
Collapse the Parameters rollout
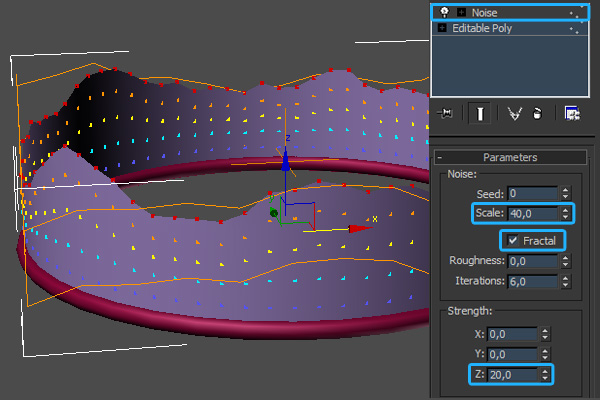(510, 157)
